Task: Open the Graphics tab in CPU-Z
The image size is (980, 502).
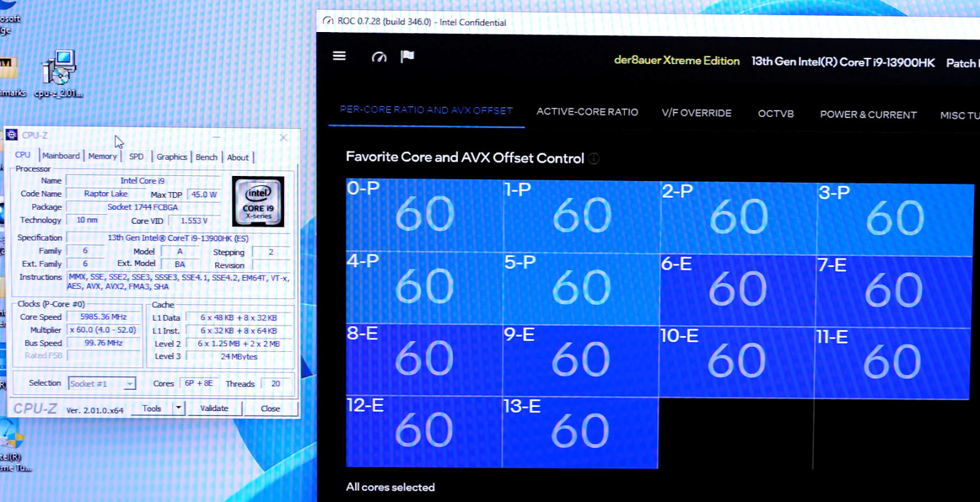Action: (x=171, y=157)
